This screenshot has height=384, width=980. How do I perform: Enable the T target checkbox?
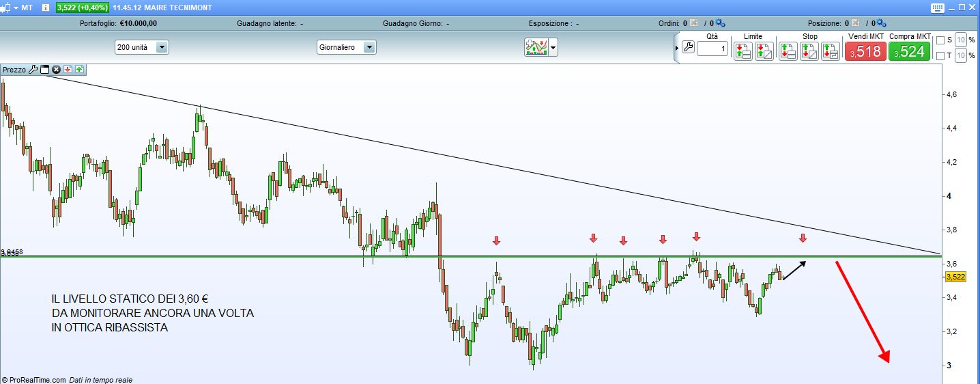tap(940, 56)
